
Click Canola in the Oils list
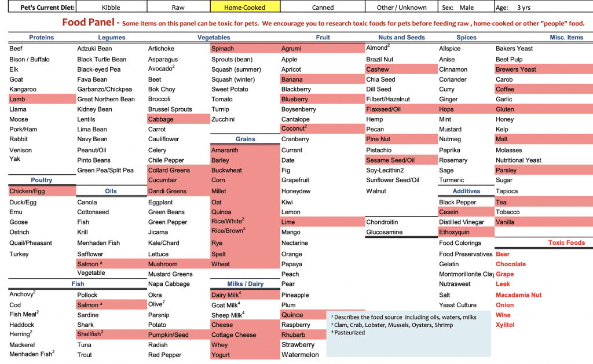click(x=87, y=202)
